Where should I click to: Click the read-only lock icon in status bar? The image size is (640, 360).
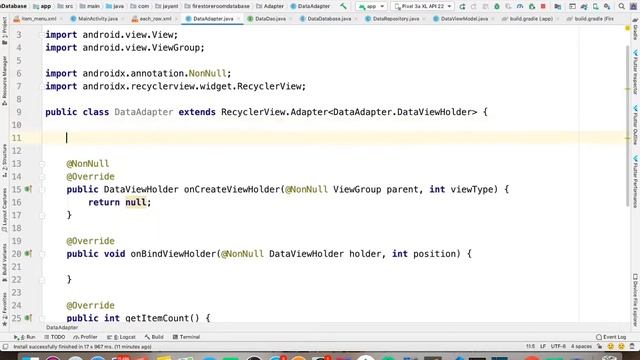pyautogui.click(x=600, y=347)
